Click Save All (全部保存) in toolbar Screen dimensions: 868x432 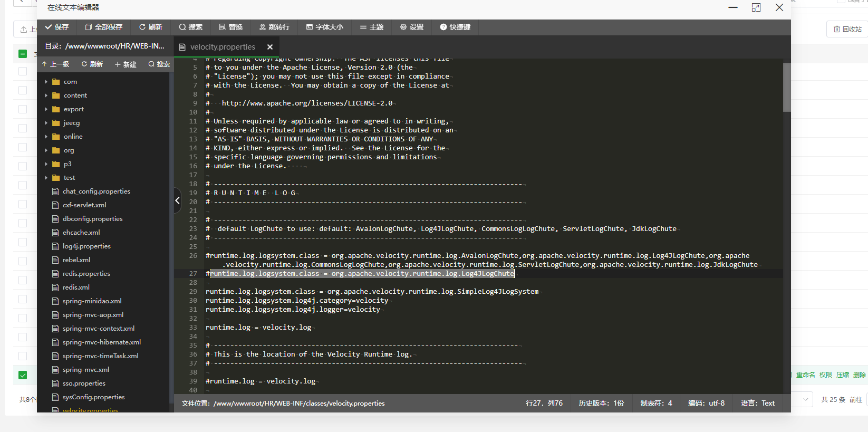[104, 27]
